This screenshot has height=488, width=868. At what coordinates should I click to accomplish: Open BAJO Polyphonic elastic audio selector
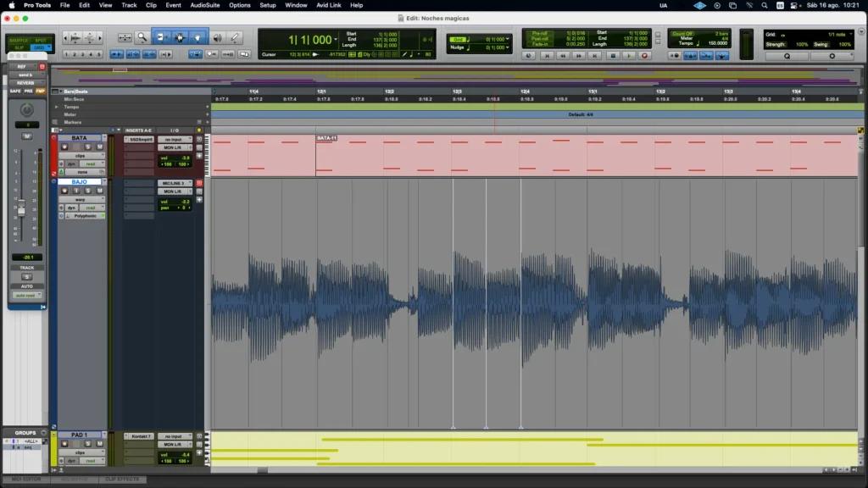pyautogui.click(x=86, y=216)
